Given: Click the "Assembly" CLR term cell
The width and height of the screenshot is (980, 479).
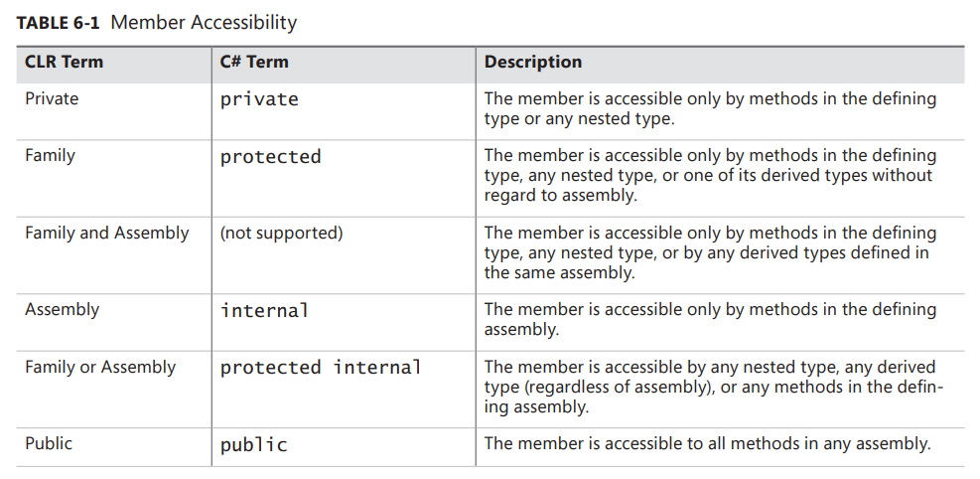Looking at the screenshot, I should 62,310.
